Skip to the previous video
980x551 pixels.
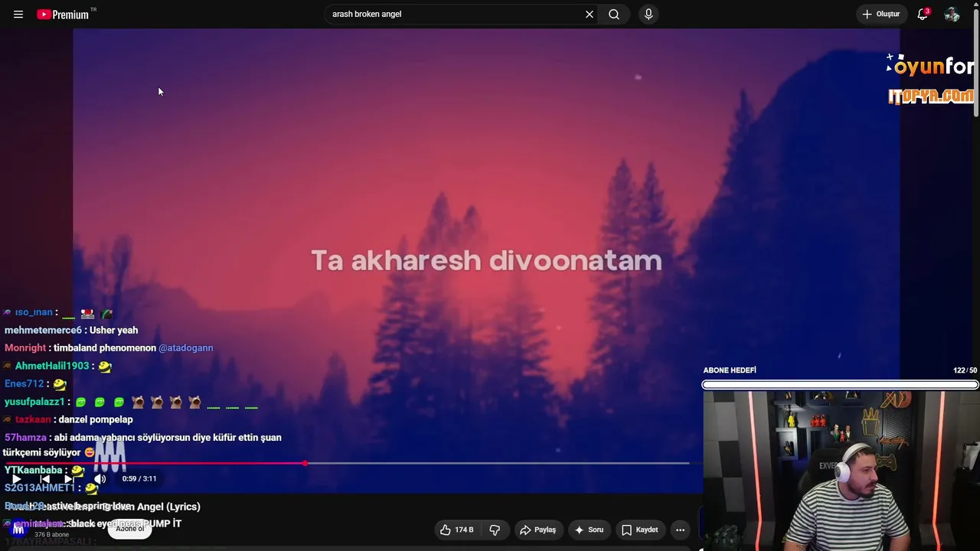(x=44, y=479)
